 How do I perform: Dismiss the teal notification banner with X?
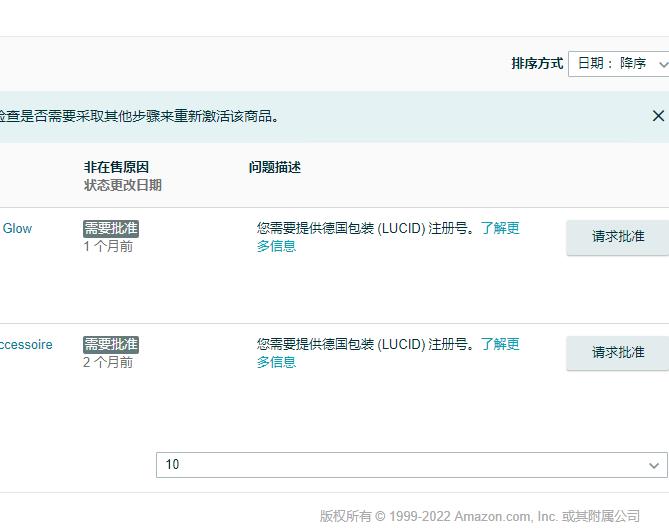[x=658, y=116]
